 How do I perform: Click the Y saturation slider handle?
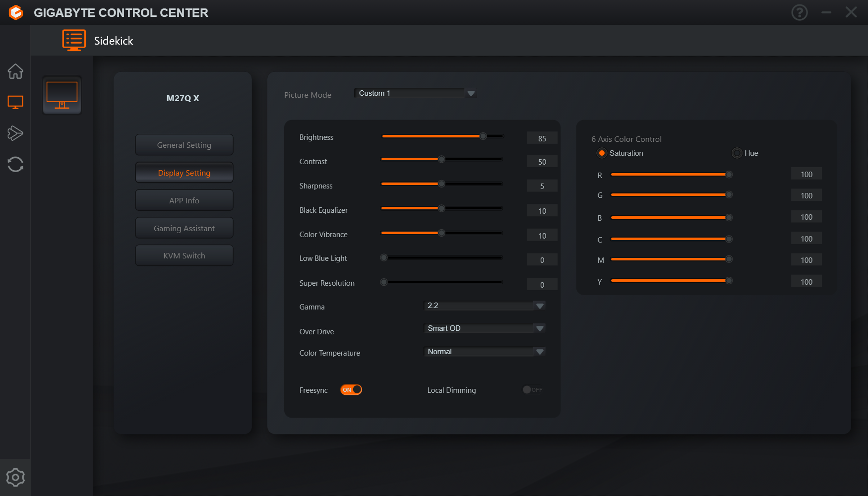729,281
